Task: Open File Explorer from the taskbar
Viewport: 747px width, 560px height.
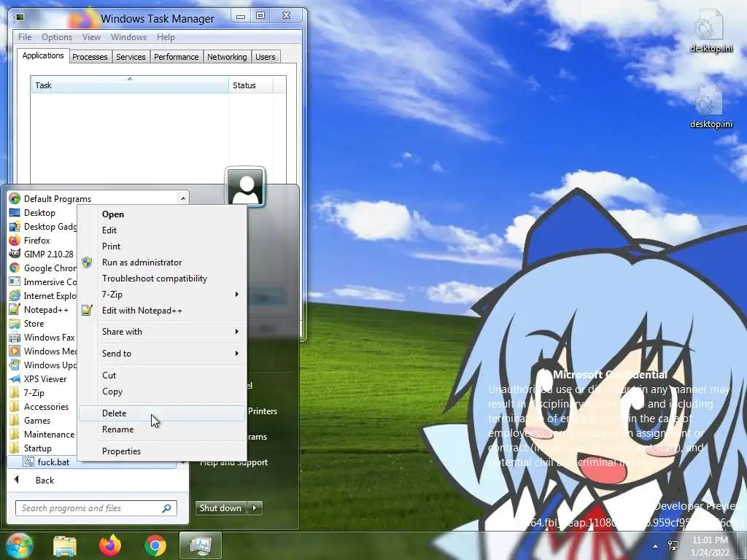Action: click(x=65, y=545)
